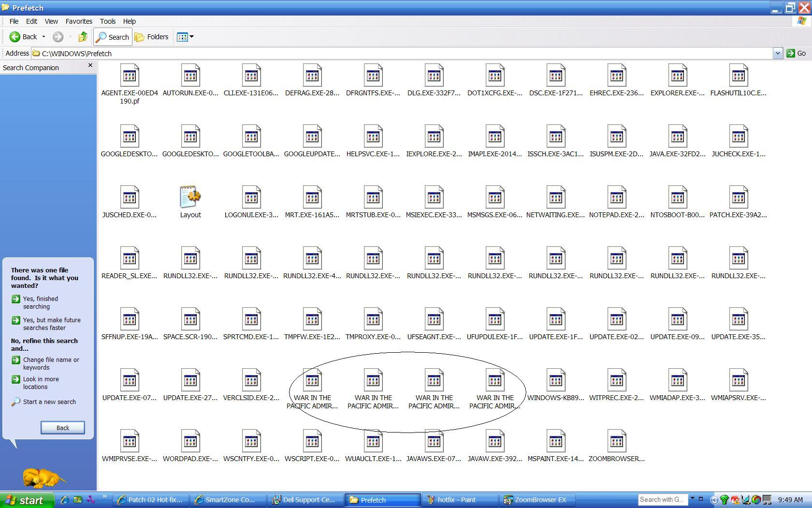Select the WORDPAD.EXE prefetch file
812x508 pixels.
[x=190, y=447]
